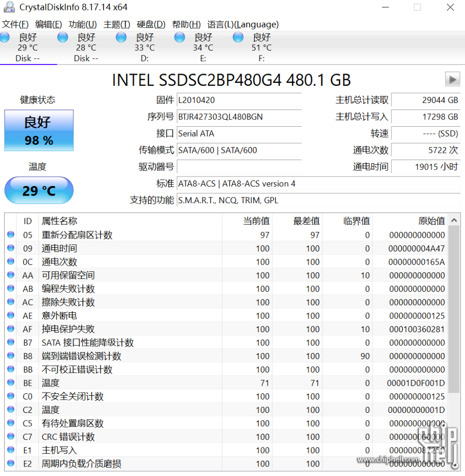This screenshot has width=465, height=476.
Task: Click the rotation rate value ---- (SSD)
Action: click(426, 133)
